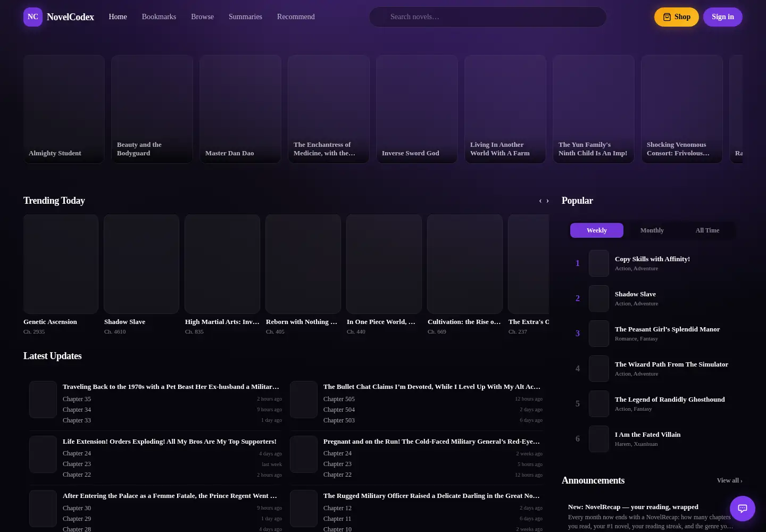Open The Rugged Military Officer title
The width and height of the screenshot is (766, 532).
[431, 496]
